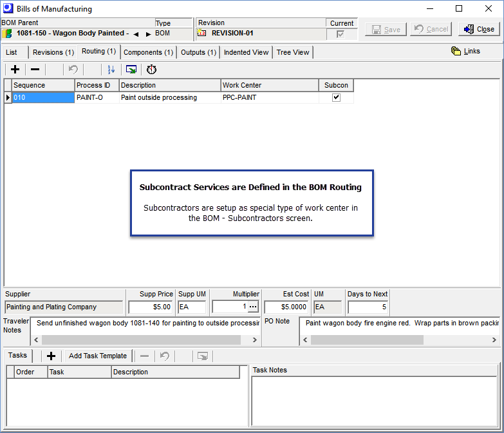
Task: Select sequence cell 010
Action: tap(43, 97)
